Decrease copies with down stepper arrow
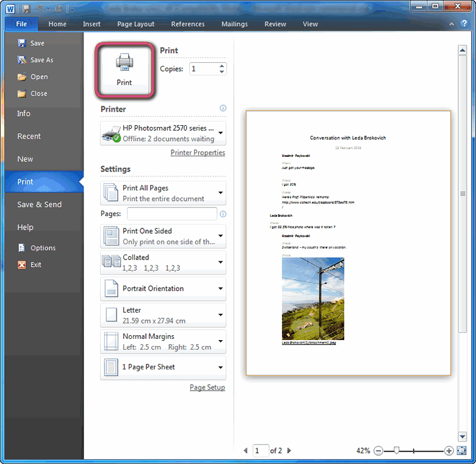This screenshot has width=476, height=464. pyautogui.click(x=222, y=72)
